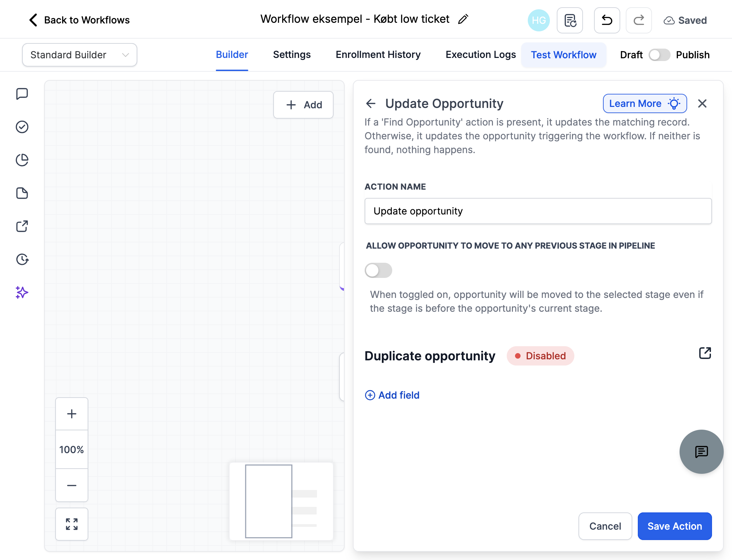The height and width of the screenshot is (560, 732).
Task: Open the HG user avatar
Action: pyautogui.click(x=538, y=20)
